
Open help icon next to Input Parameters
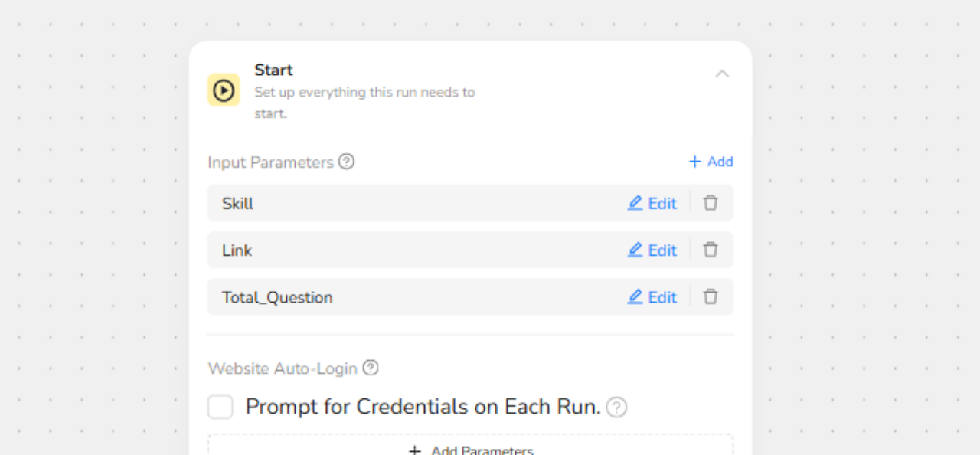click(x=347, y=162)
